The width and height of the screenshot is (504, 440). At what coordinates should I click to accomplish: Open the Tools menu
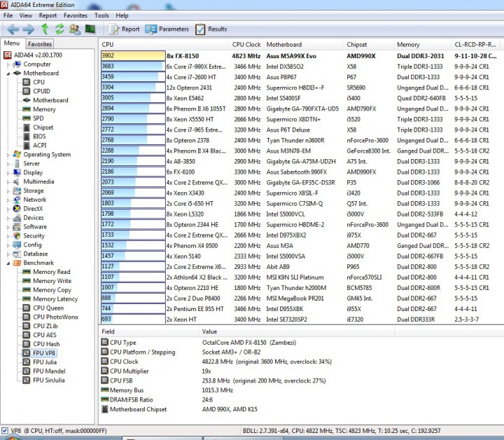click(101, 15)
